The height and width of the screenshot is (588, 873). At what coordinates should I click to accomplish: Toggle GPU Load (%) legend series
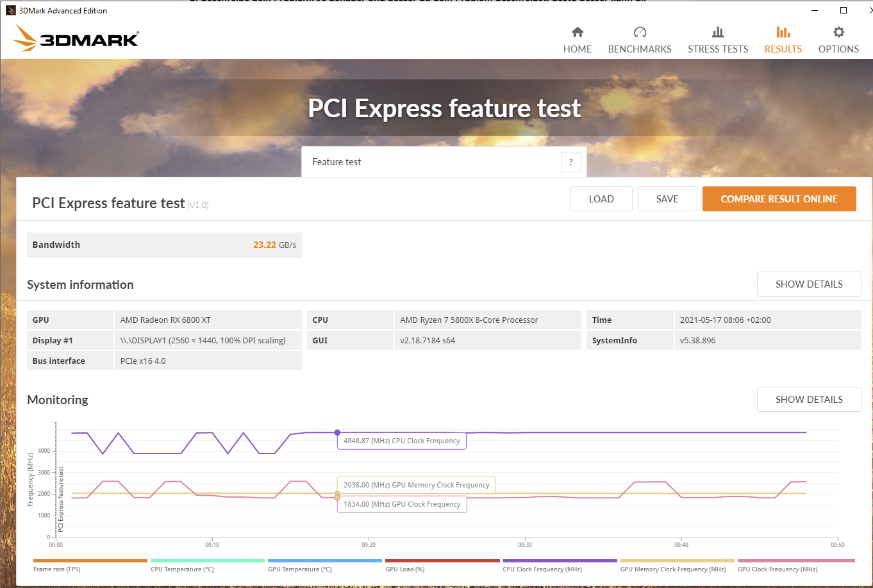pos(442,566)
